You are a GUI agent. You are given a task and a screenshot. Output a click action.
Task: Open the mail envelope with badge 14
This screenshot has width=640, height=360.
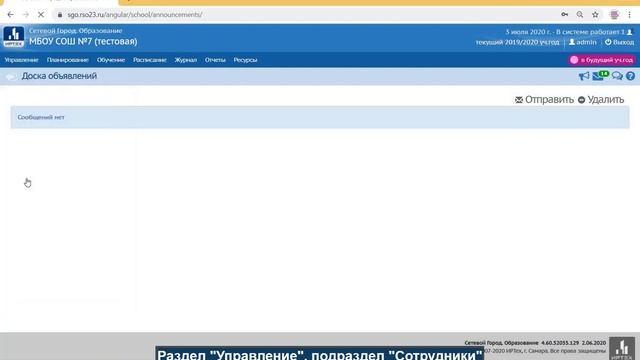tap(600, 76)
